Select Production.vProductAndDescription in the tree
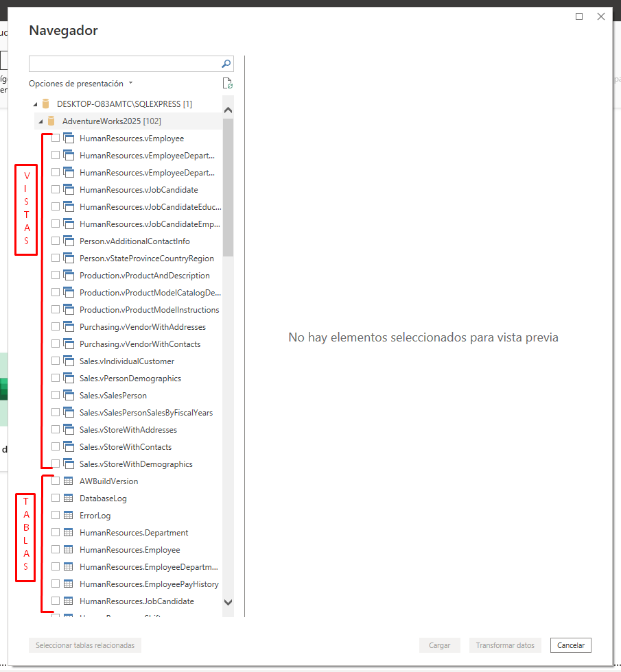The image size is (621, 672). pos(144,276)
